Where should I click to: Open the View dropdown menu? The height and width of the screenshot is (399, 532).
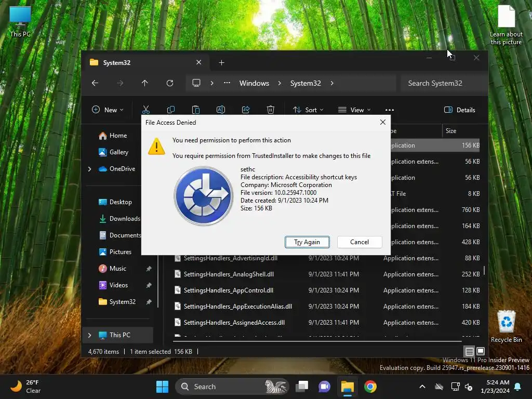pos(354,110)
